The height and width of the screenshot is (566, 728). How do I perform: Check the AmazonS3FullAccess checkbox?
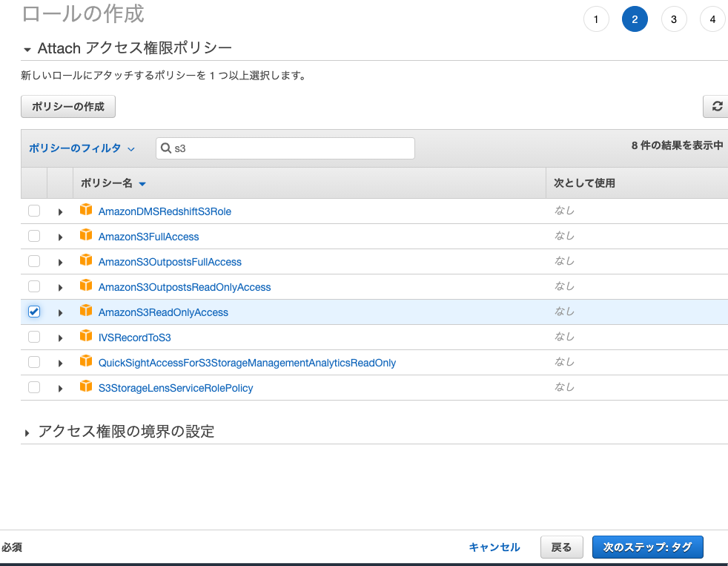(34, 236)
